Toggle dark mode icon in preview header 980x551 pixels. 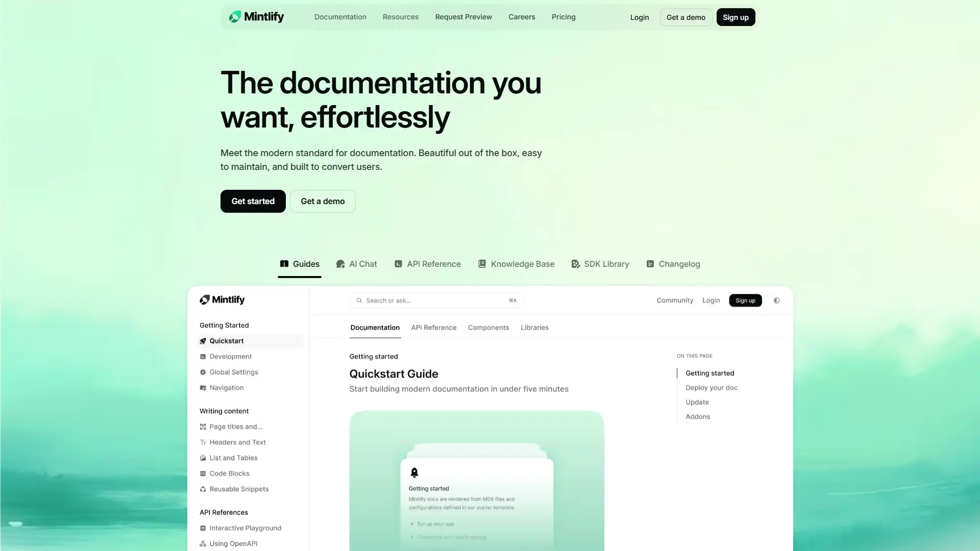click(776, 300)
